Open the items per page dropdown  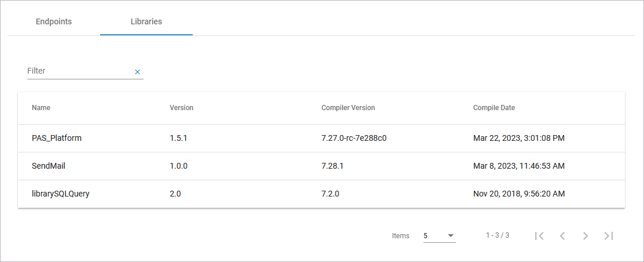click(439, 236)
